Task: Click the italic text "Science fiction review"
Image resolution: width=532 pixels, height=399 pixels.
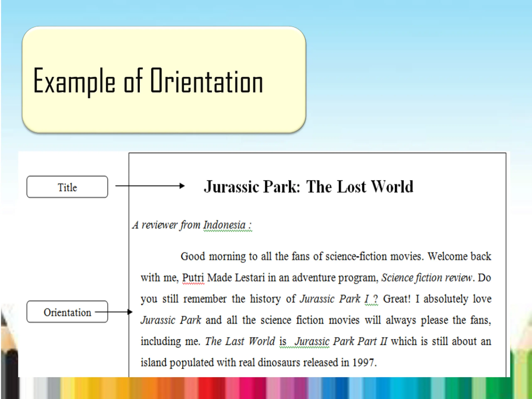Action: (x=427, y=278)
